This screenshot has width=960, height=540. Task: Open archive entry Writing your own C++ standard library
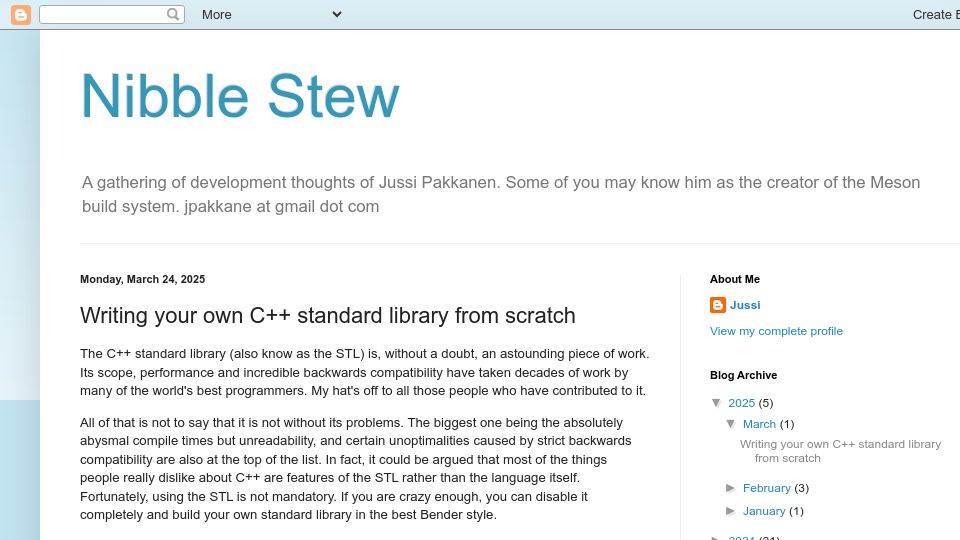[x=840, y=451]
